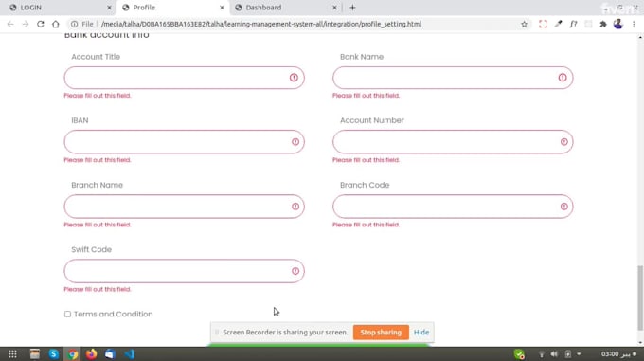View site information icon
Image resolution: width=644 pixels, height=361 pixels.
click(74, 25)
